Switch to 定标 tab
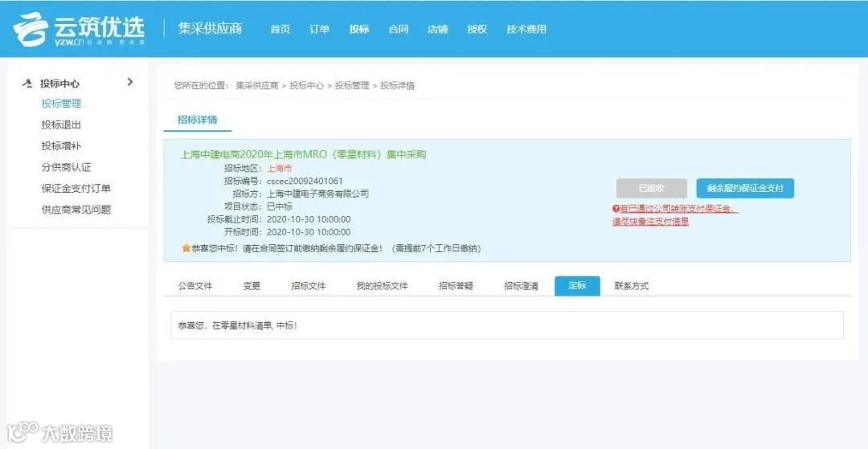Viewport: 868px width, 449px height. click(577, 286)
